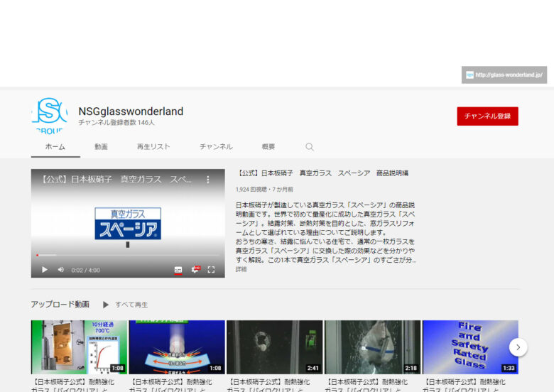This screenshot has width=554, height=392.
Task: Open the title under Fire and Safety thumbnail
Action: point(464,386)
